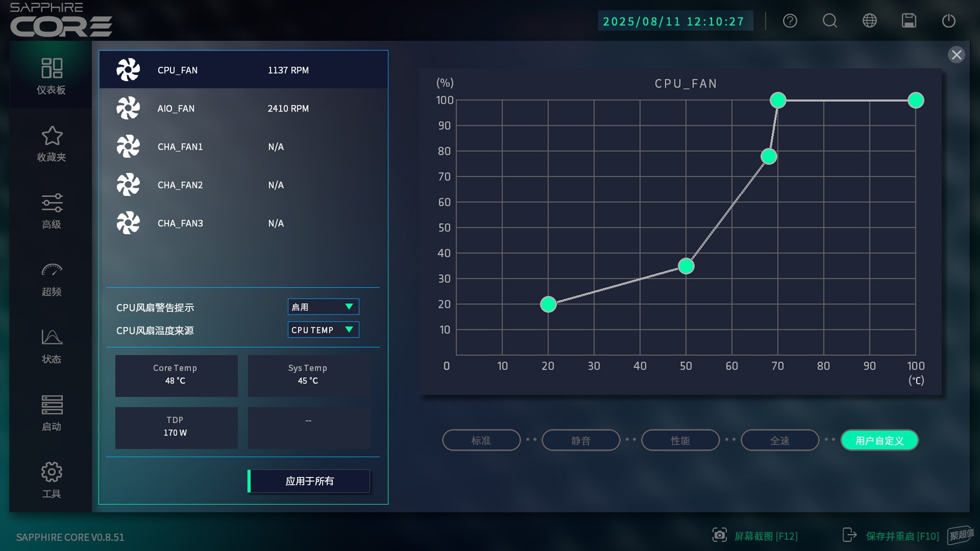Image resolution: width=980 pixels, height=551 pixels.
Task: Select the 静音 silent fan profile
Action: 581,440
